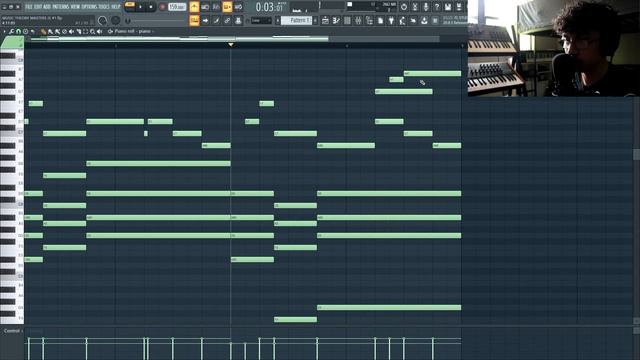Click the question mark help icon
This screenshot has width=640, height=360.
tap(437, 7)
